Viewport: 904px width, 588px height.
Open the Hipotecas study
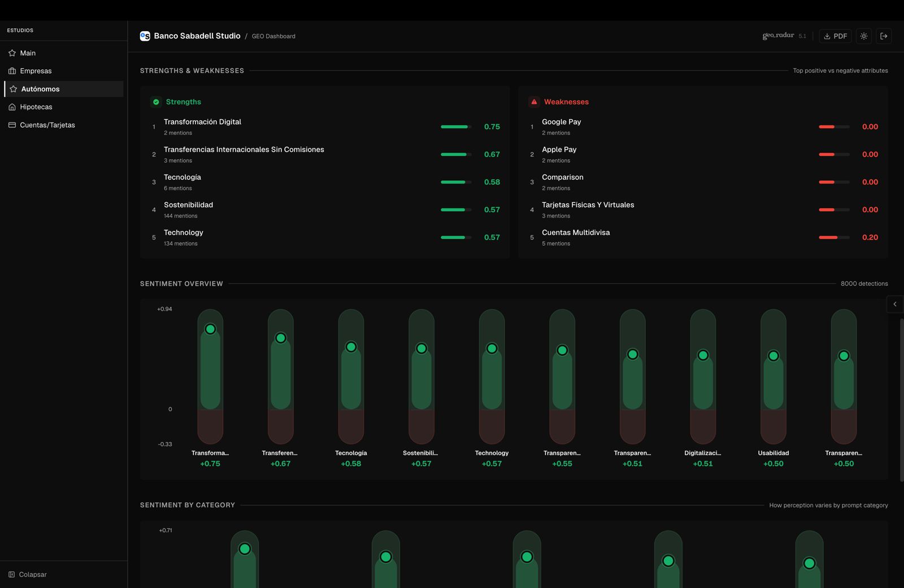pos(36,107)
